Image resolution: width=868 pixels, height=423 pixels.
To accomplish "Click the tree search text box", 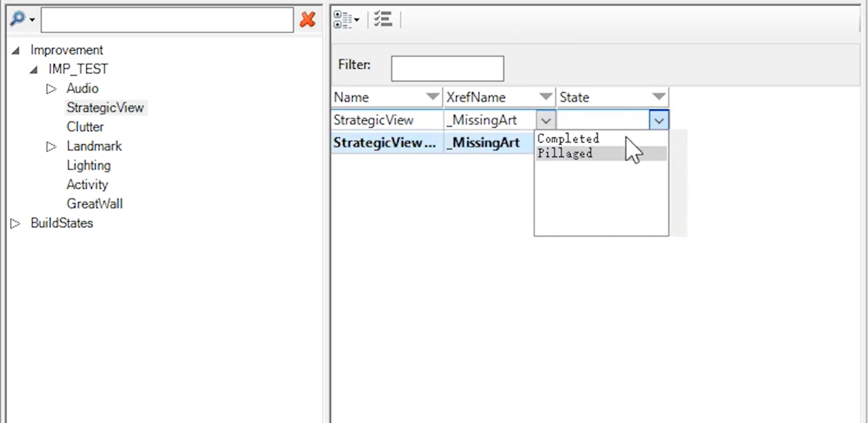I will tap(167, 20).
